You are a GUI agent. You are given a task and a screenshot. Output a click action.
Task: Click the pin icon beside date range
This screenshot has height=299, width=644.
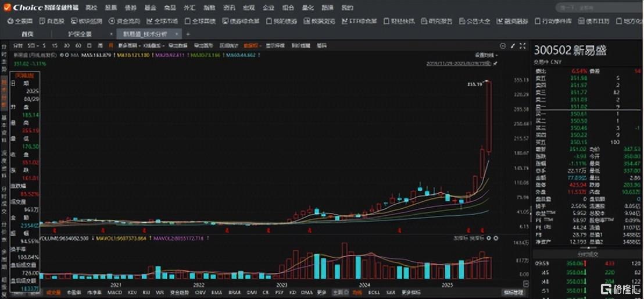pyautogui.click(x=495, y=64)
